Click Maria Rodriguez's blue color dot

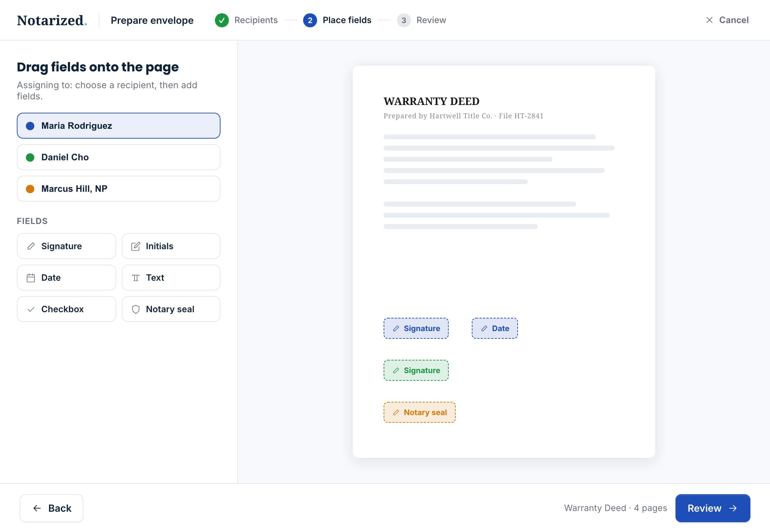(30, 126)
